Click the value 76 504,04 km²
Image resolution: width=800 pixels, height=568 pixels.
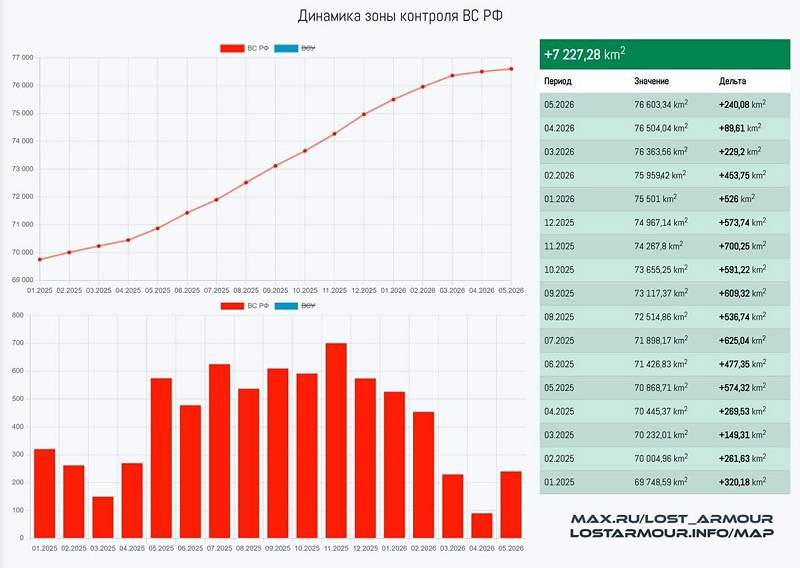pyautogui.click(x=661, y=128)
